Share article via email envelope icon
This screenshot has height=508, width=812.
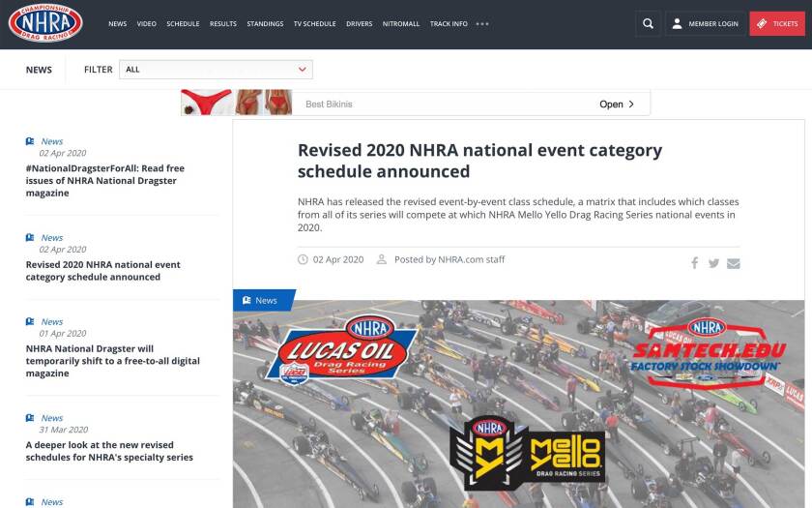(x=734, y=263)
